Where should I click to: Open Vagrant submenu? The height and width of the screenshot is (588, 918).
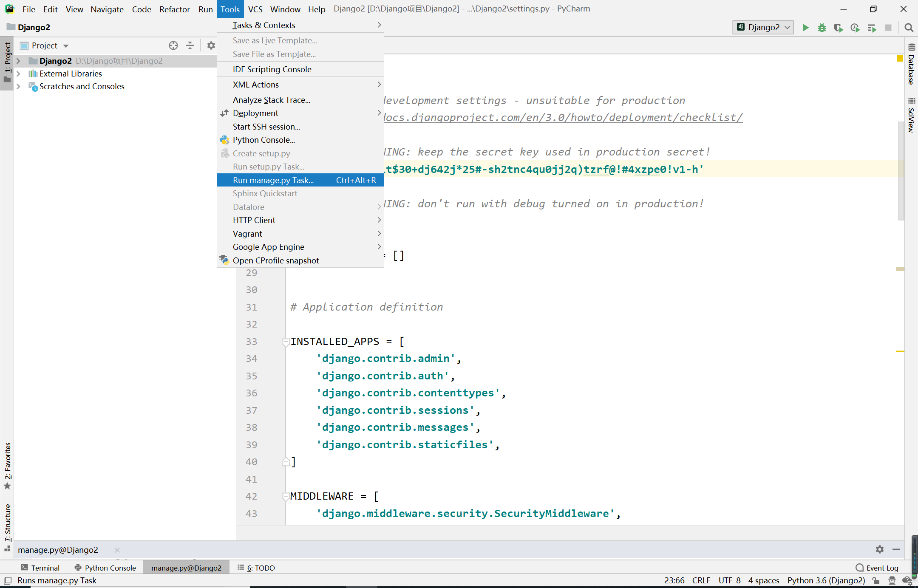[x=300, y=234]
